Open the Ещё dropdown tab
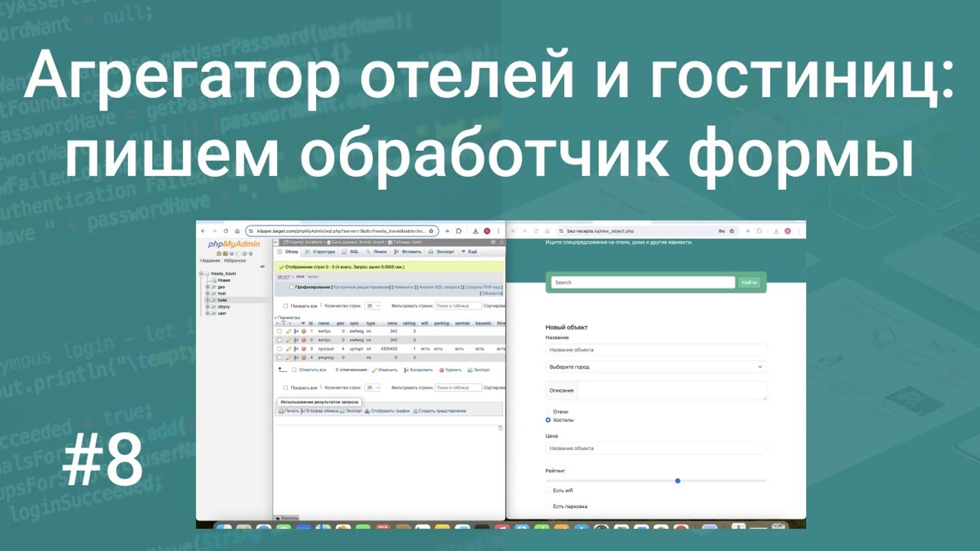Viewport: 980px width, 551px height. point(469,252)
